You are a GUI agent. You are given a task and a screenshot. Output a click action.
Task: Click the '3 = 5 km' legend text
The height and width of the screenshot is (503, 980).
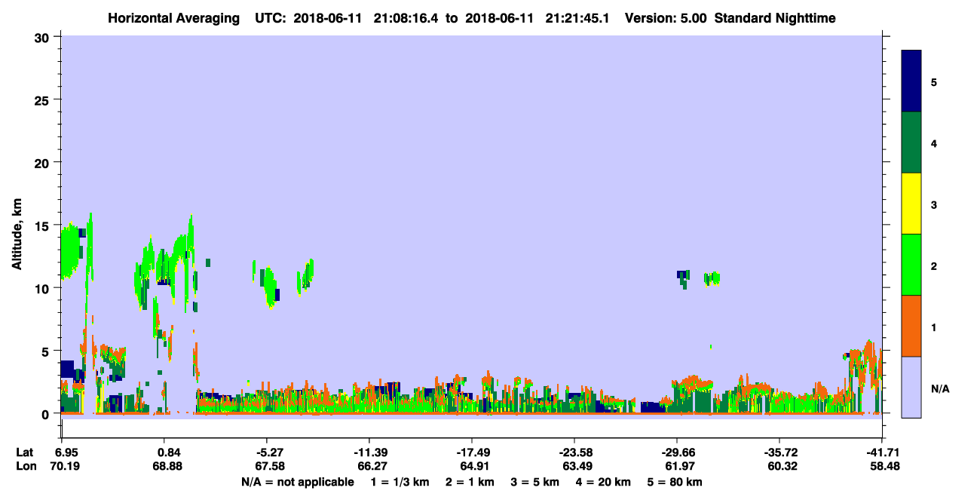click(x=534, y=482)
